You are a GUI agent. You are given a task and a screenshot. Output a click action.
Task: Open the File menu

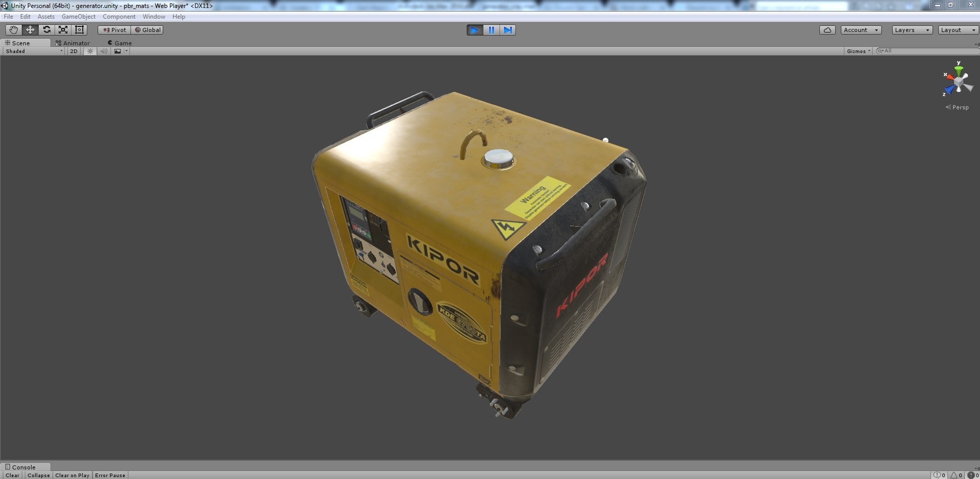click(x=9, y=17)
